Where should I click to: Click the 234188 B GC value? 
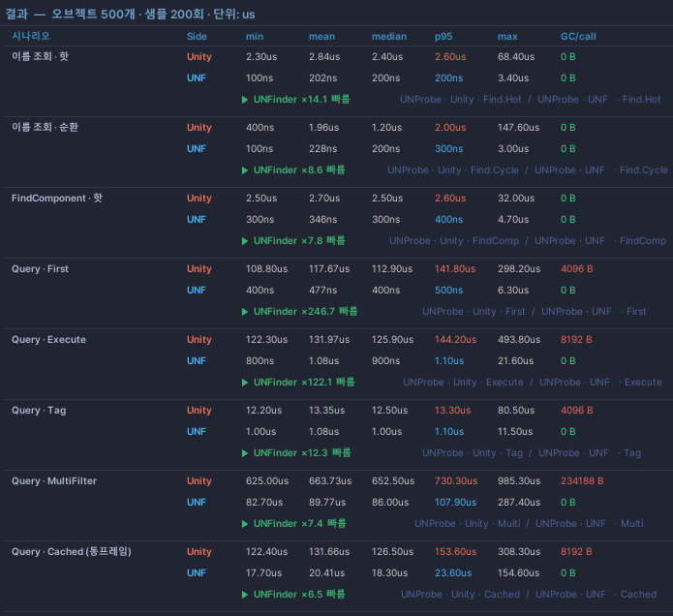click(x=582, y=481)
